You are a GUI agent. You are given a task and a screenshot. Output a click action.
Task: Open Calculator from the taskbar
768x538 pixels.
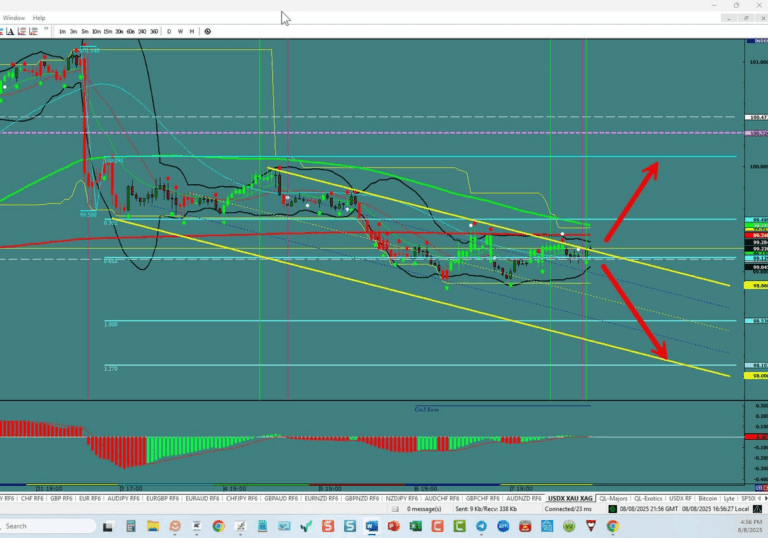coord(130,526)
